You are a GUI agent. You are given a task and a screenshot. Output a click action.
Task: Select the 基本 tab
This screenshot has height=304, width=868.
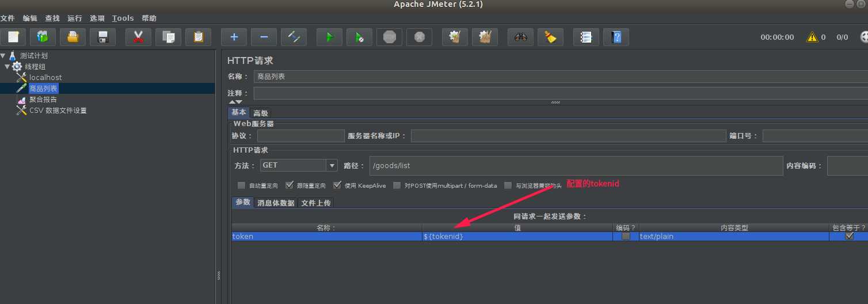(x=239, y=113)
